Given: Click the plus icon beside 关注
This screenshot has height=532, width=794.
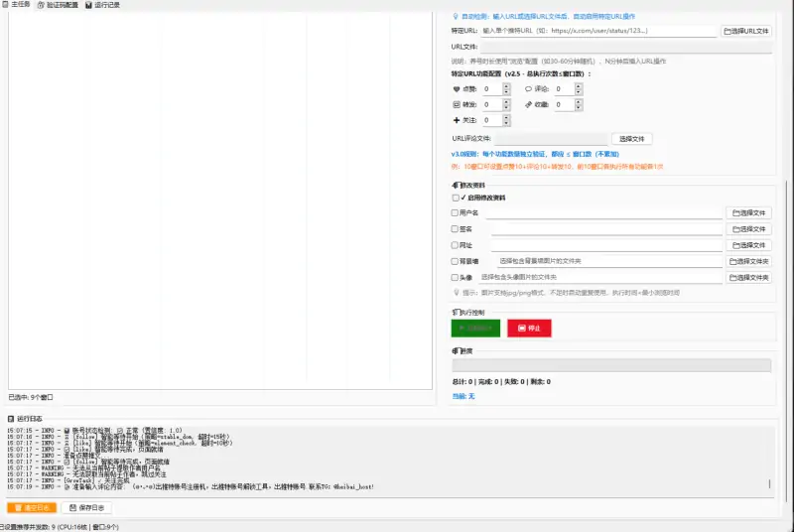Looking at the screenshot, I should coord(457,120).
